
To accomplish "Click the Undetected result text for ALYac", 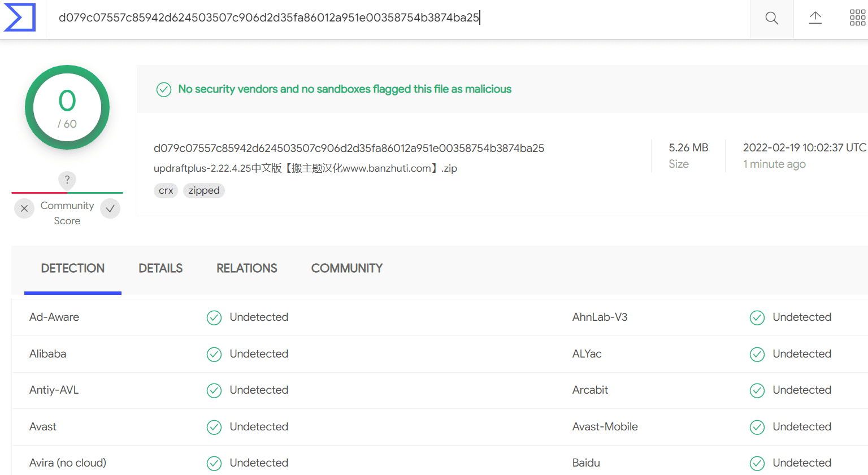I will point(802,354).
